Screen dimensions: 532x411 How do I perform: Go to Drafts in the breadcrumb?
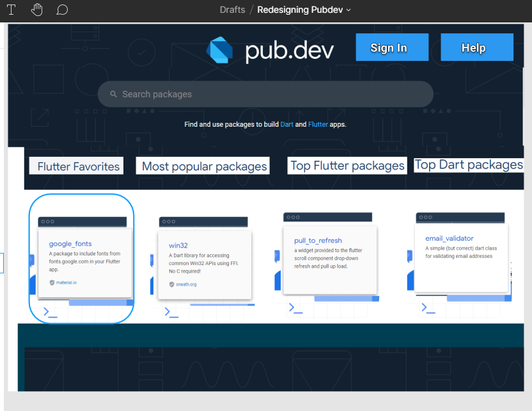(232, 10)
